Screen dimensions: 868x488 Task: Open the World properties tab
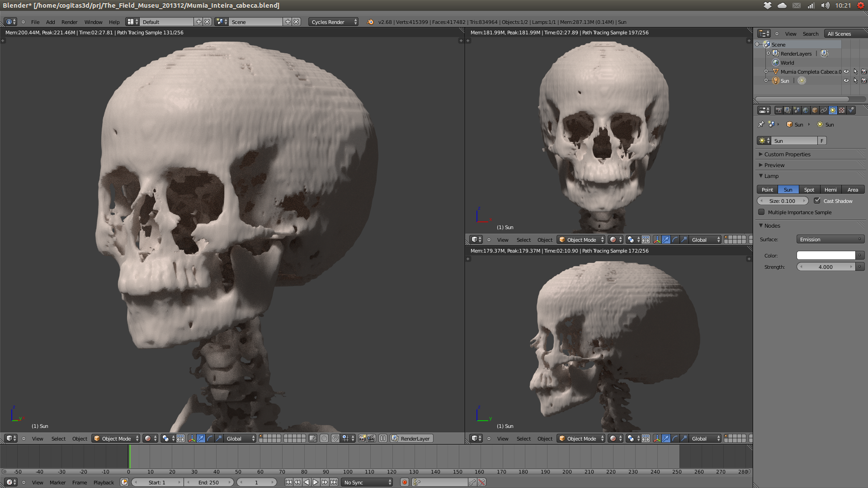806,110
